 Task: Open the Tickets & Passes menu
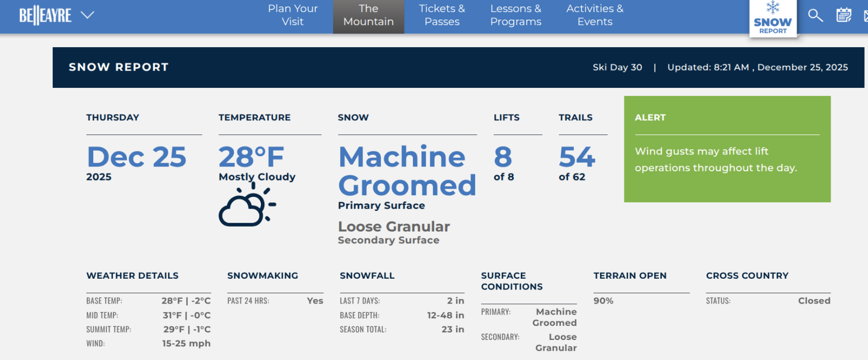coord(442,15)
